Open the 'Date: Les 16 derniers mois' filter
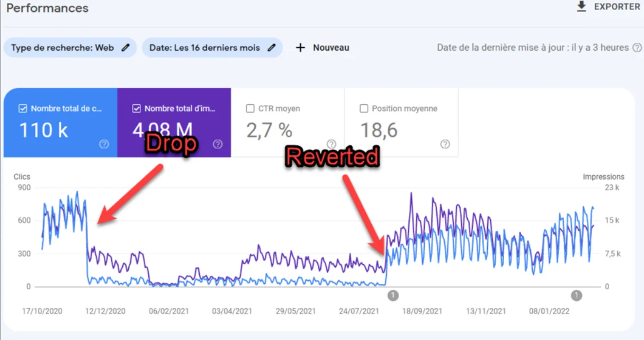Image resolution: width=644 pixels, height=340 pixels. click(204, 48)
